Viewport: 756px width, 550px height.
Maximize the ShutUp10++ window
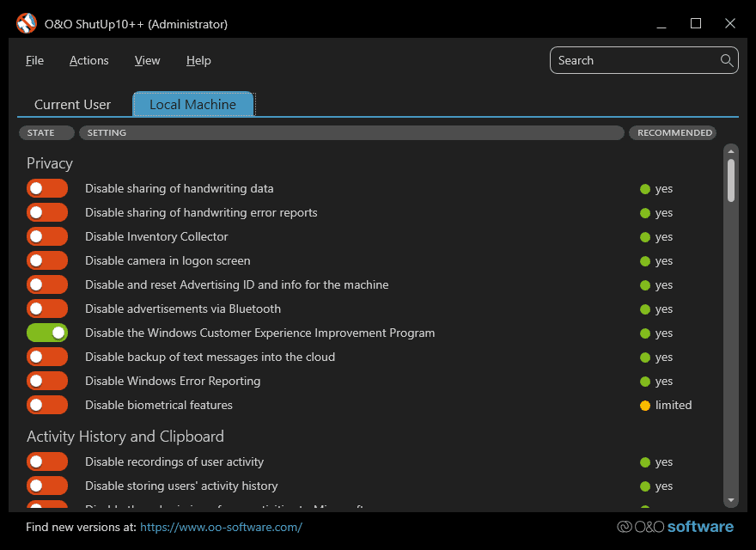pos(696,24)
